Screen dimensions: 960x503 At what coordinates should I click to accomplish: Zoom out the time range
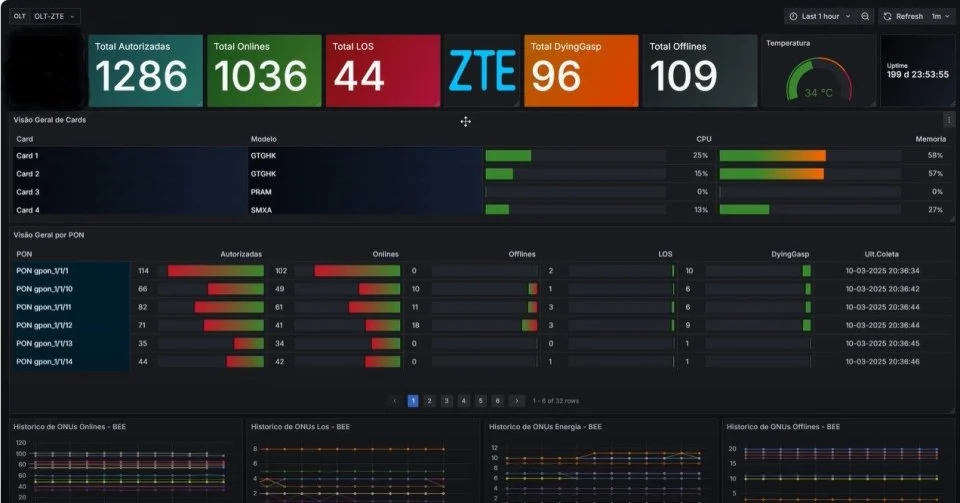coord(865,17)
